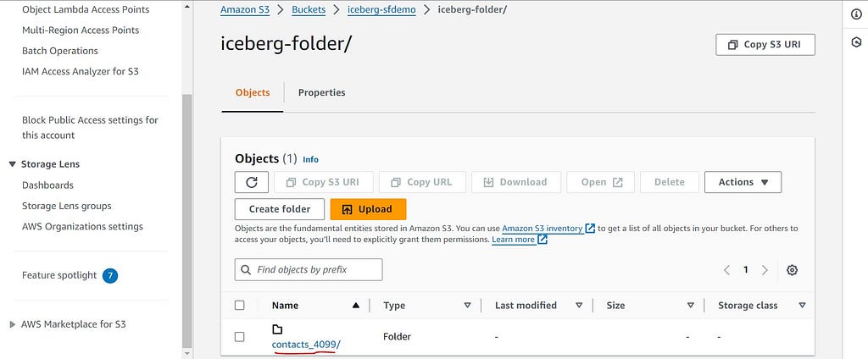
Task: Sort by Size column arrow
Action: pyautogui.click(x=690, y=306)
